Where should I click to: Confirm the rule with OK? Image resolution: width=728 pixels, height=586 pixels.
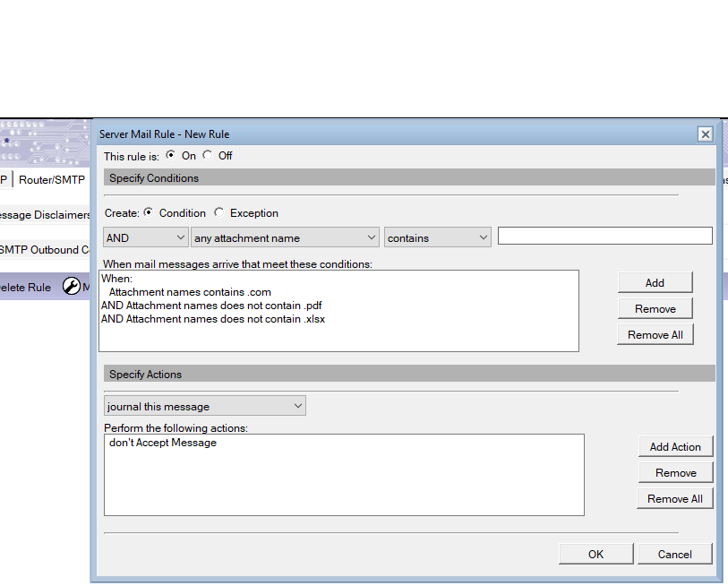point(595,554)
